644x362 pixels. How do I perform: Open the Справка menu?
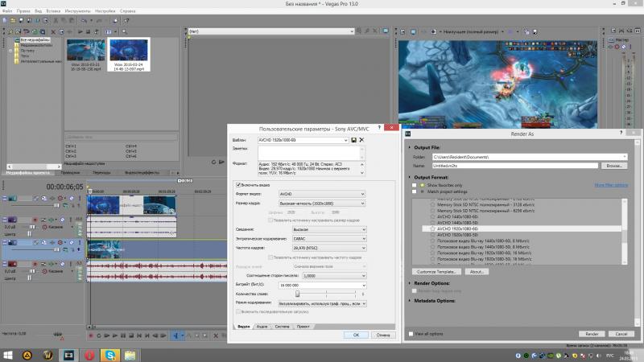(x=128, y=11)
